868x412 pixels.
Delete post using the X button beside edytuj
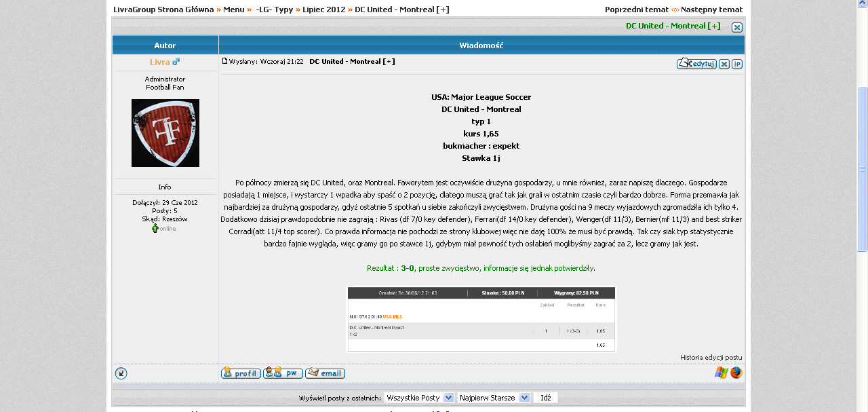tap(724, 64)
